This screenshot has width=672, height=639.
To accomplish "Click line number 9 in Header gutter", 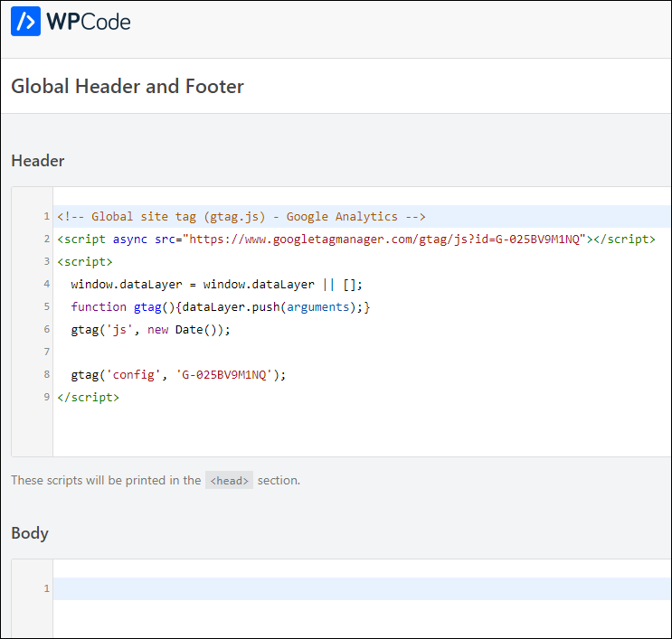I will point(46,397).
